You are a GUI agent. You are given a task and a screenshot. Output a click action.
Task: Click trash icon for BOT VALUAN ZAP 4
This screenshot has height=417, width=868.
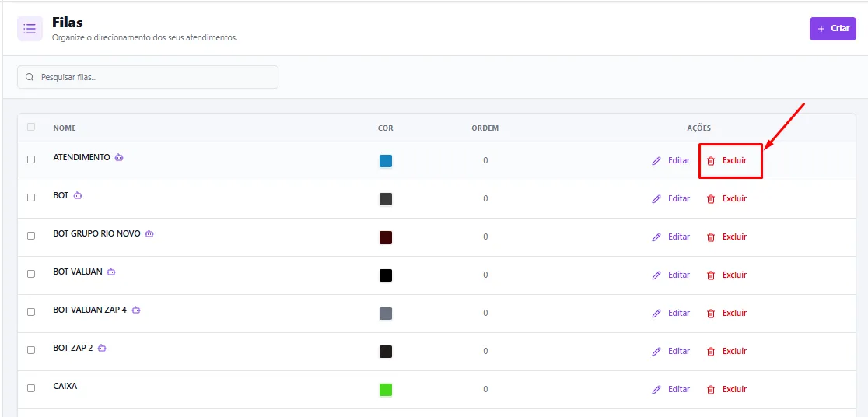(x=711, y=314)
